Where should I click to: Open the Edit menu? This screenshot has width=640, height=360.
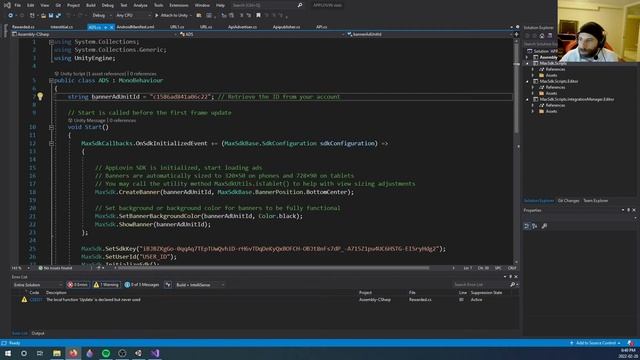click(31, 5)
